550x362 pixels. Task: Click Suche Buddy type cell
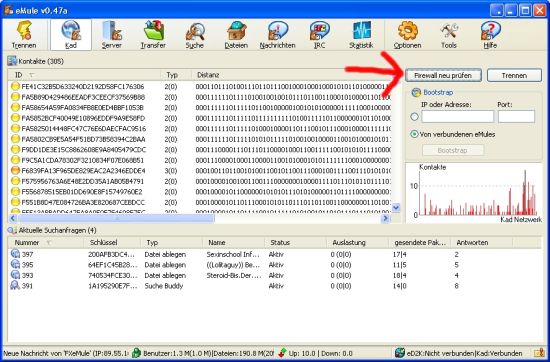point(164,286)
